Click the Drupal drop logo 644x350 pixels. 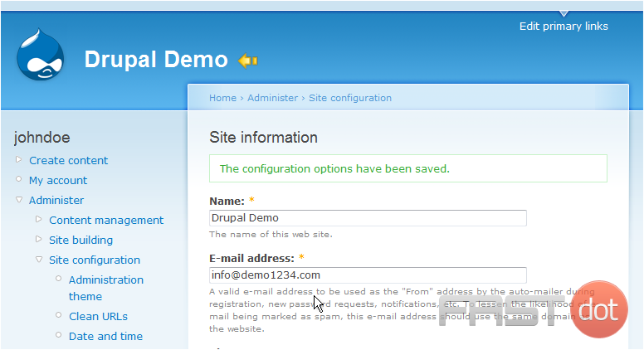point(40,54)
